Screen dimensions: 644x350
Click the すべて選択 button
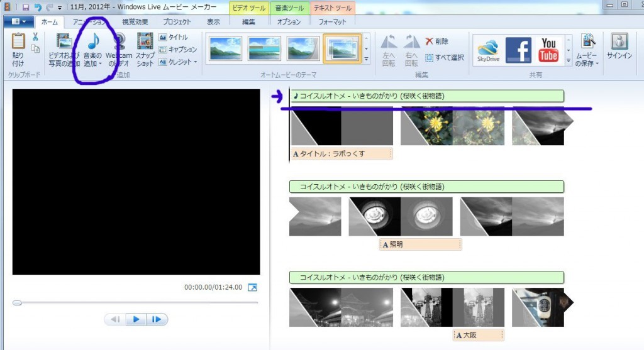pos(445,57)
